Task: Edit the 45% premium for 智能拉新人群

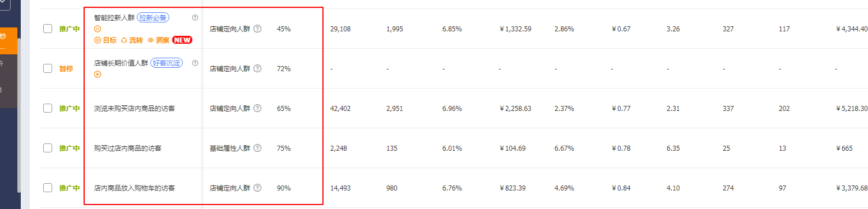Action: pos(284,29)
